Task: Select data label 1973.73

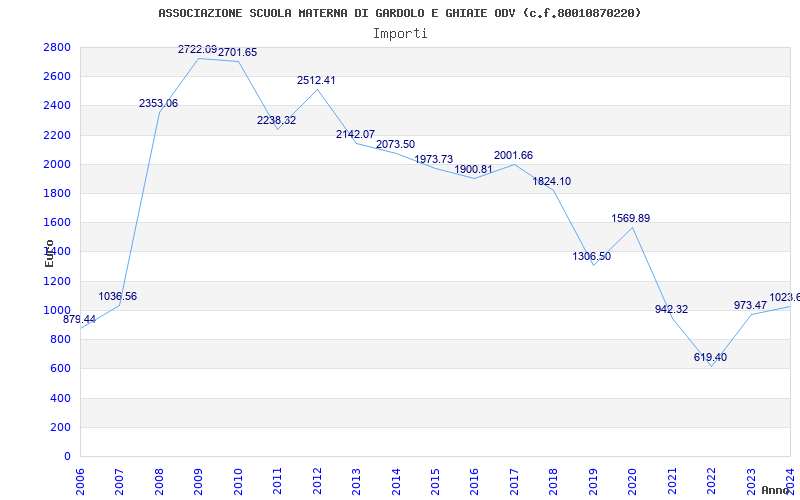Action: (434, 160)
